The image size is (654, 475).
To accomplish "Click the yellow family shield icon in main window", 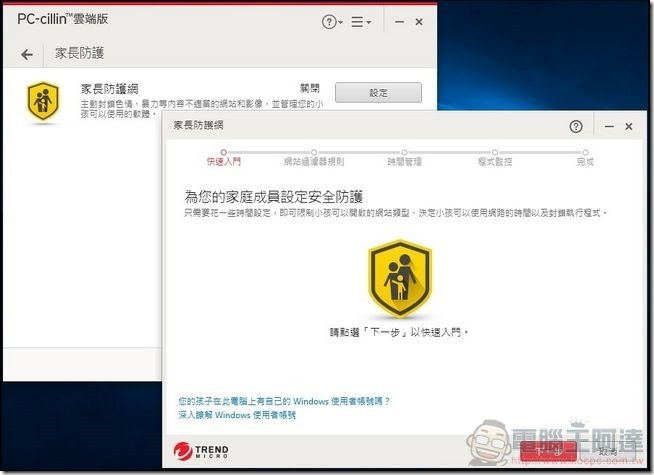I will tap(43, 101).
